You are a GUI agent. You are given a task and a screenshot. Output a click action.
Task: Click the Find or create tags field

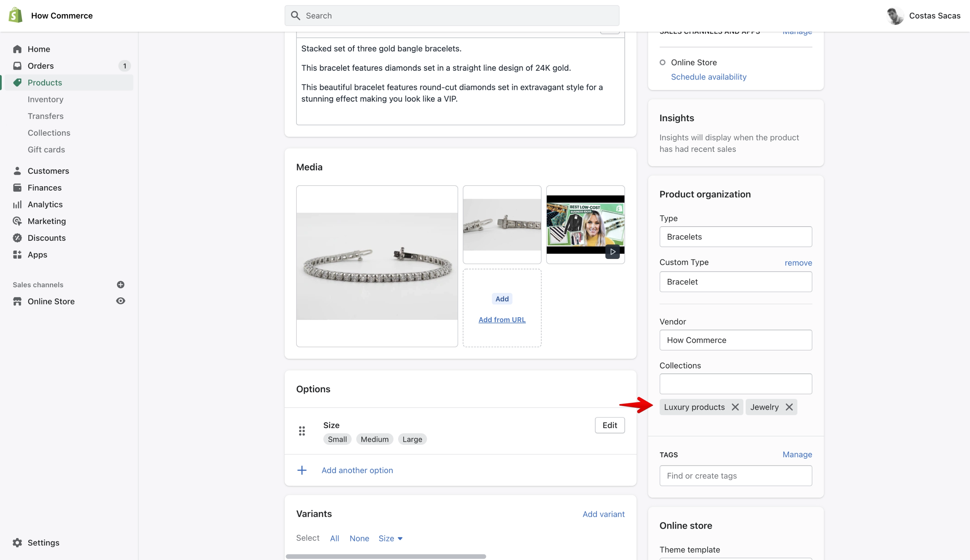pyautogui.click(x=735, y=476)
